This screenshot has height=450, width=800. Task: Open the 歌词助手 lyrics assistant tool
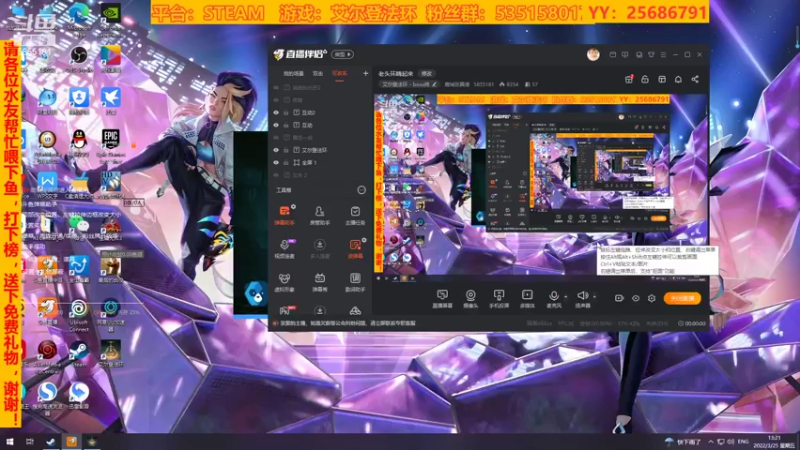pos(355,282)
